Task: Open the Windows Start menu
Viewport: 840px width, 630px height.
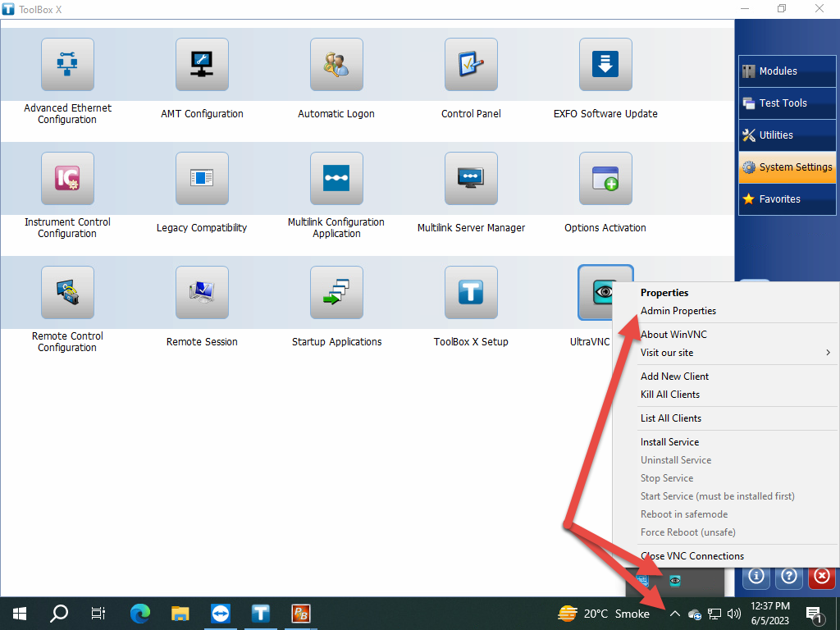Action: (20, 614)
